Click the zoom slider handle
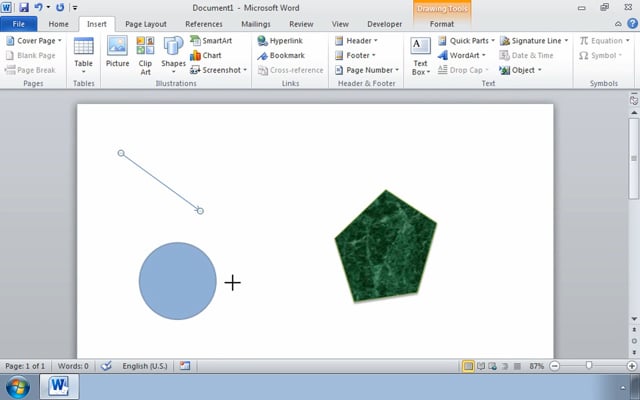This screenshot has width=640, height=400. tap(589, 367)
